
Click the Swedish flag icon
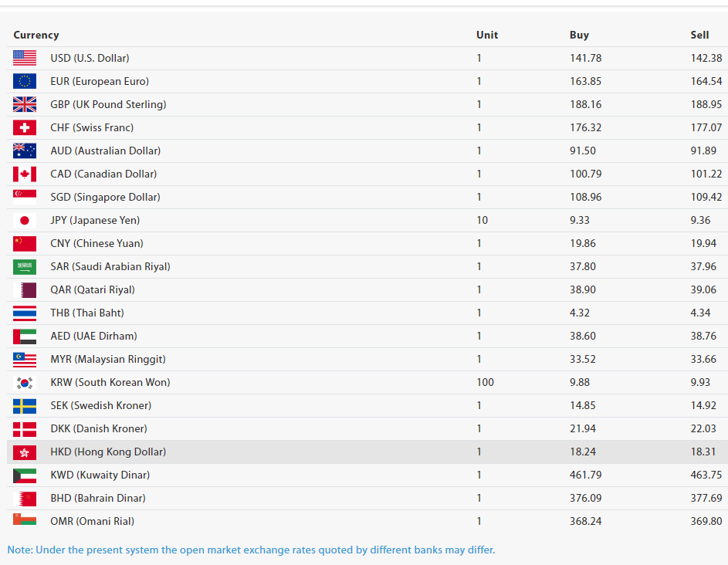(25, 405)
